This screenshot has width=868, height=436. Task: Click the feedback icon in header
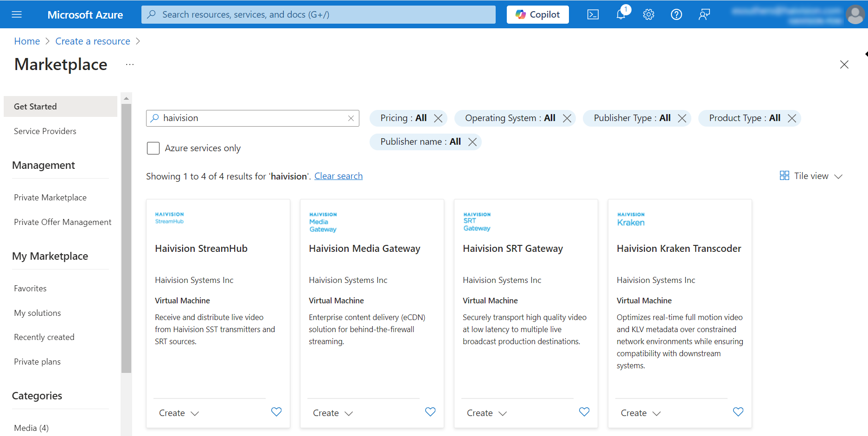(704, 14)
